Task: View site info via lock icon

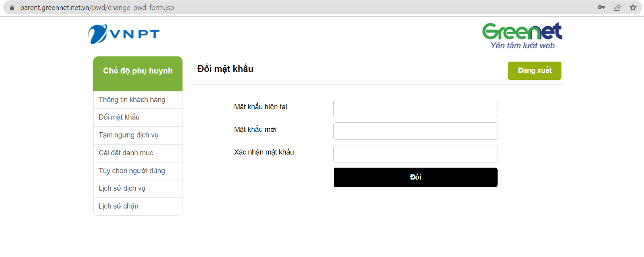Action: coord(12,8)
